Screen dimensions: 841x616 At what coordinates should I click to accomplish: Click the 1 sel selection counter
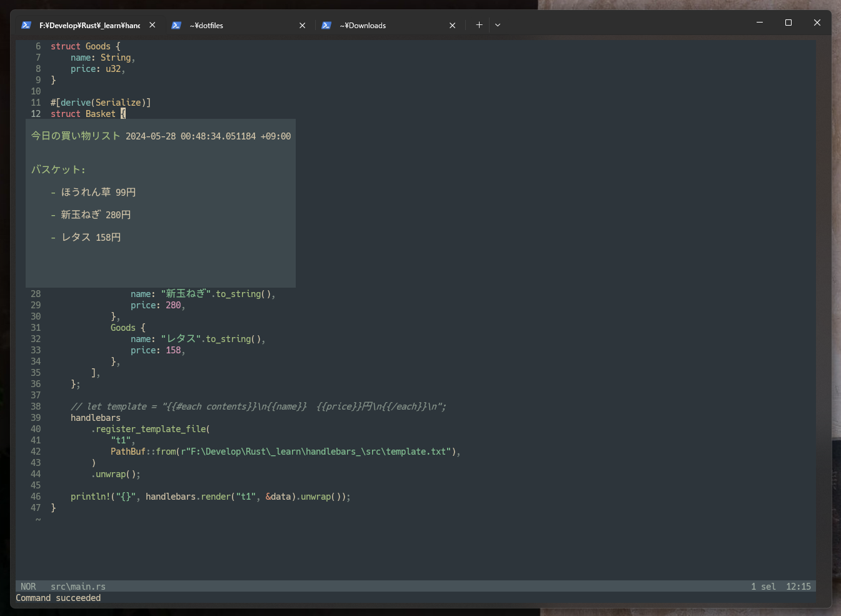(763, 586)
